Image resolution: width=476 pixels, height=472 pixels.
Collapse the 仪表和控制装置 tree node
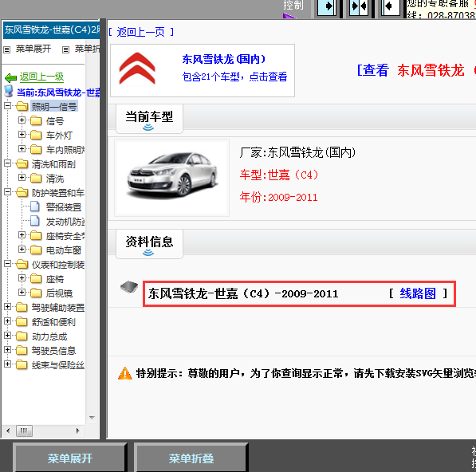tap(8, 263)
